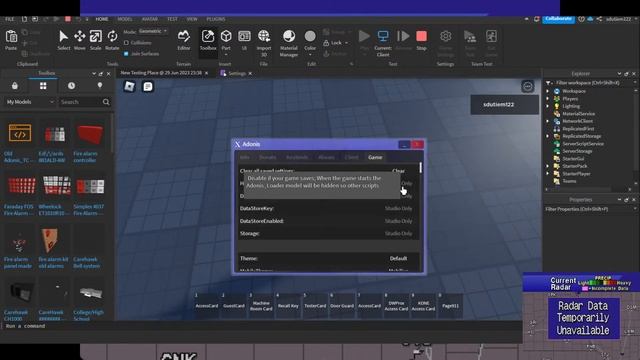This screenshot has height=360, width=640.
Task: Open the Mode Geometric dropdown
Action: [x=153, y=31]
